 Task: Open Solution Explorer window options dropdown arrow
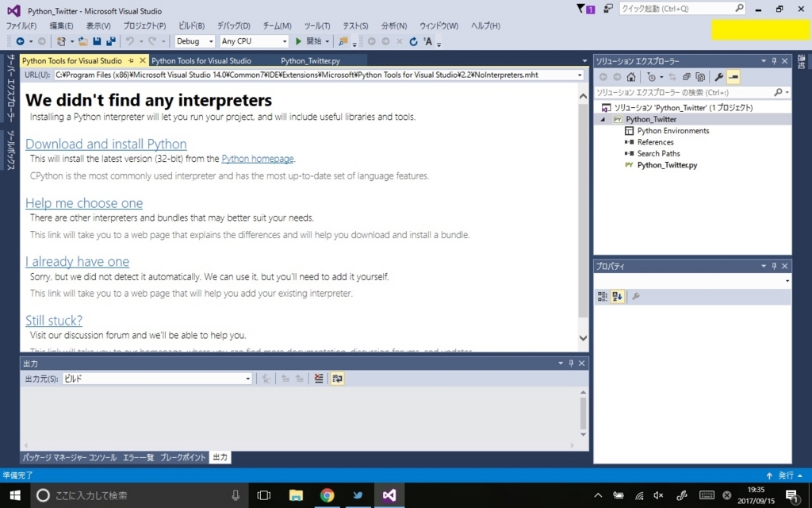click(764, 61)
